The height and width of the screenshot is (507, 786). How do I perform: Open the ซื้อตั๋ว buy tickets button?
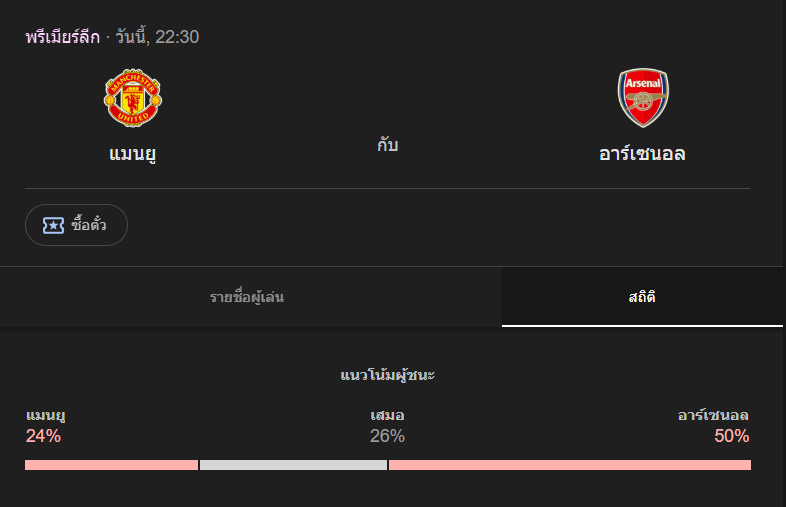76,225
